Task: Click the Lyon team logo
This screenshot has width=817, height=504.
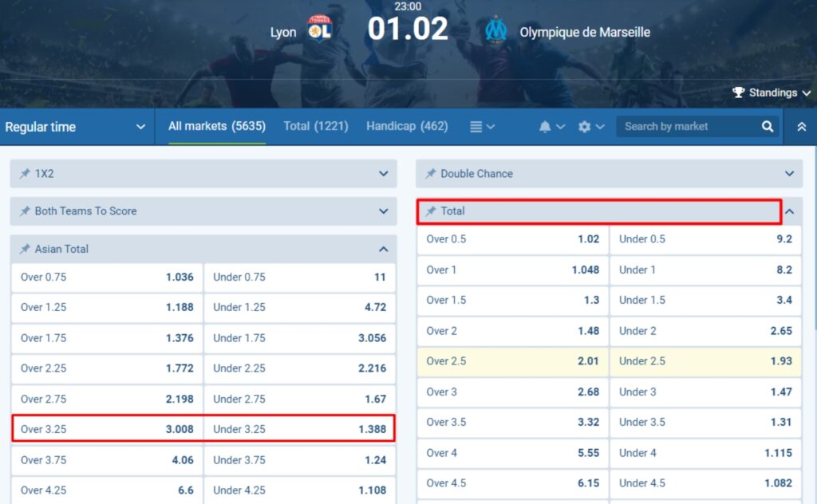Action: [x=319, y=30]
